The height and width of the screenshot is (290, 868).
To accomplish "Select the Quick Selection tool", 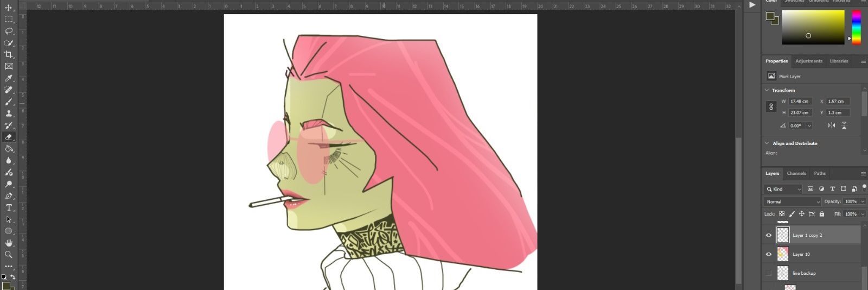I will (x=9, y=43).
